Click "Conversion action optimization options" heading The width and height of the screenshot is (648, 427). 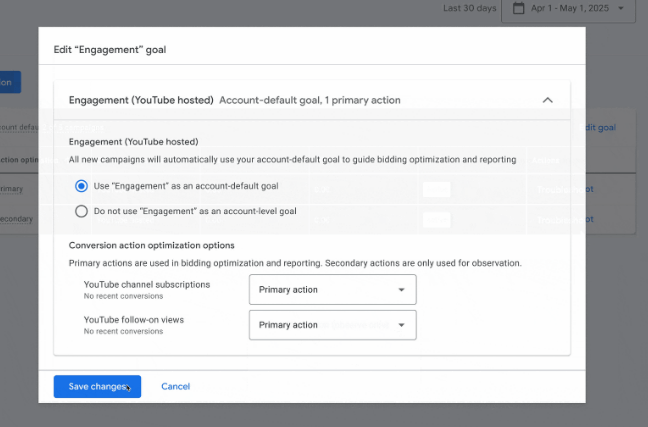152,246
